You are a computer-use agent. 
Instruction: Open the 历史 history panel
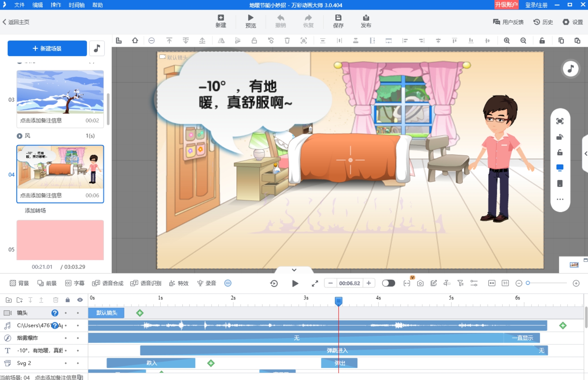click(543, 22)
